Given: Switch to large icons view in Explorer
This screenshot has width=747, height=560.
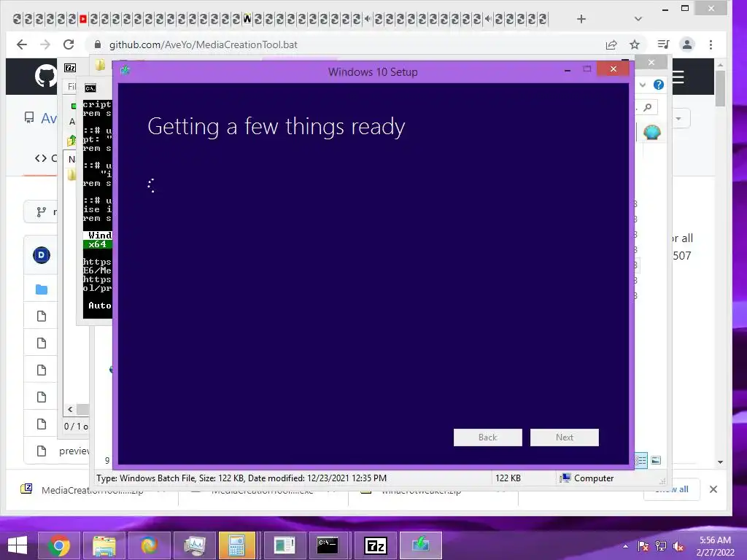Looking at the screenshot, I should point(656,460).
